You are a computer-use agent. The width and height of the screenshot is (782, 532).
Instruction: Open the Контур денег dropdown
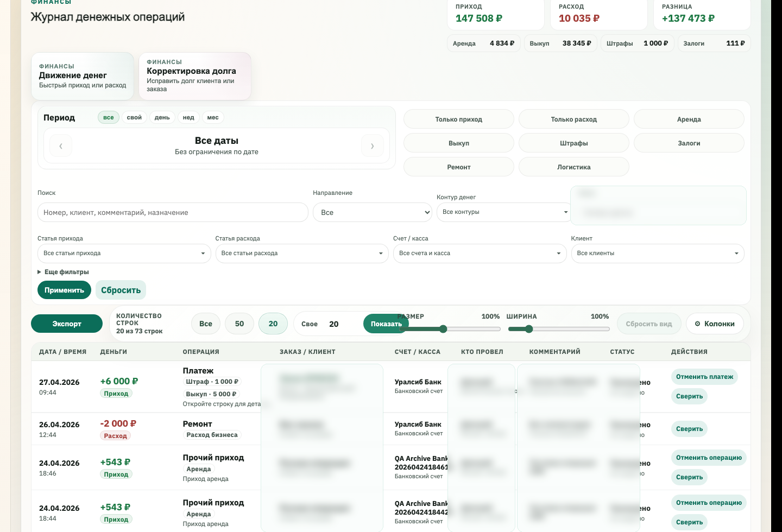click(x=503, y=212)
